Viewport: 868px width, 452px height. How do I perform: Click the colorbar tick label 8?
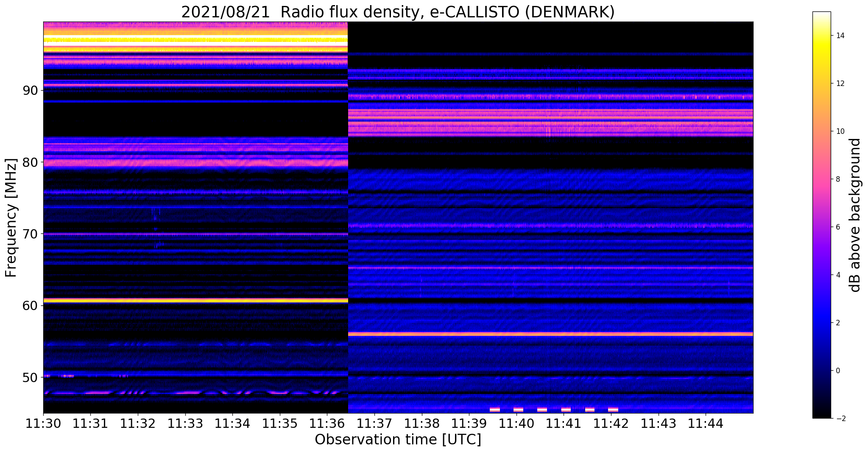tap(837, 179)
